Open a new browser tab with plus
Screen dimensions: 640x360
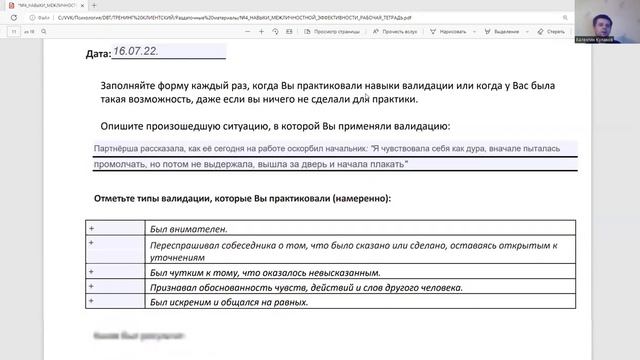[94, 6]
